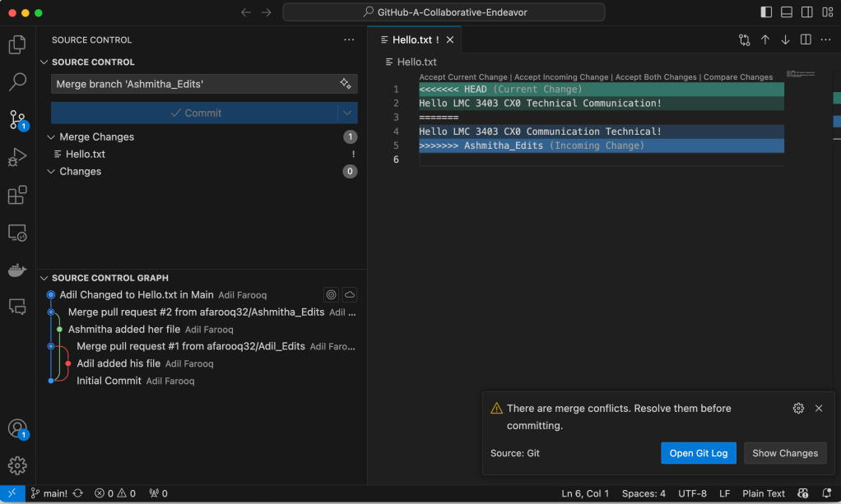Collapse the Source Control Graph section
This screenshot has width=841, height=504.
(x=44, y=278)
